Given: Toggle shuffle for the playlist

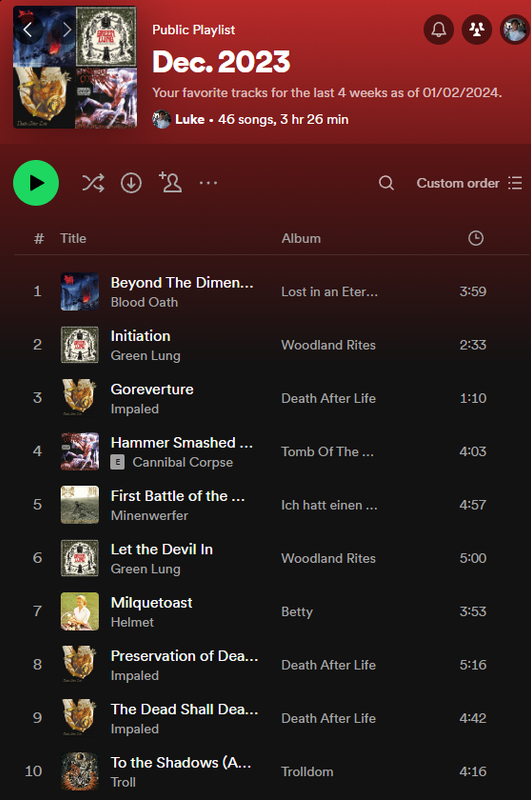Looking at the screenshot, I should [93, 183].
